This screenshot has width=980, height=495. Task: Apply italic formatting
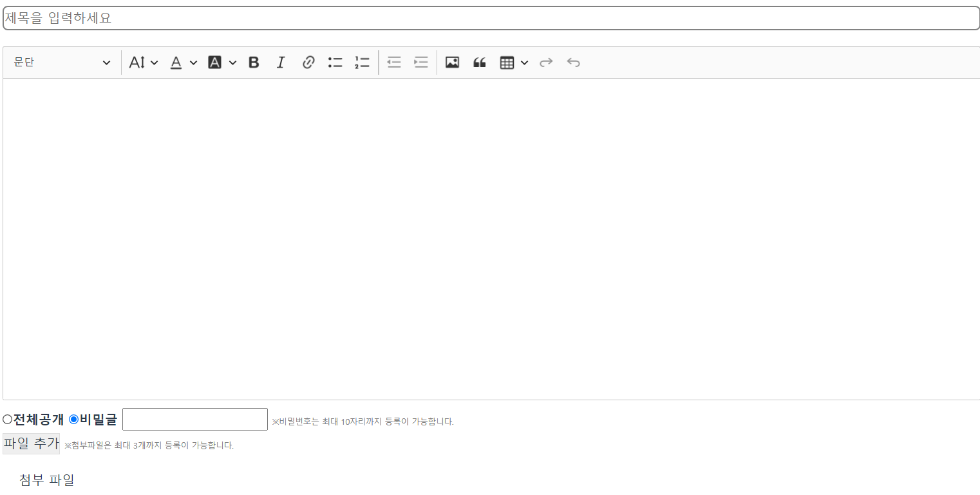point(281,62)
